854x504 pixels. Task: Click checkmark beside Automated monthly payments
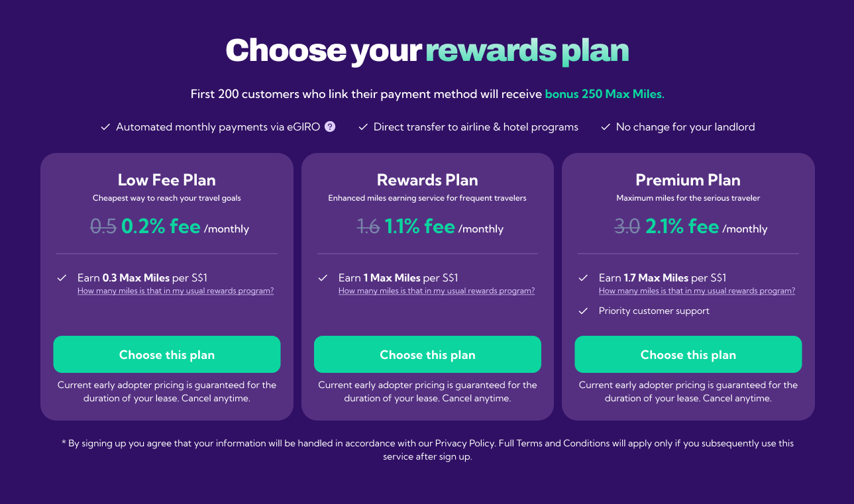click(105, 126)
